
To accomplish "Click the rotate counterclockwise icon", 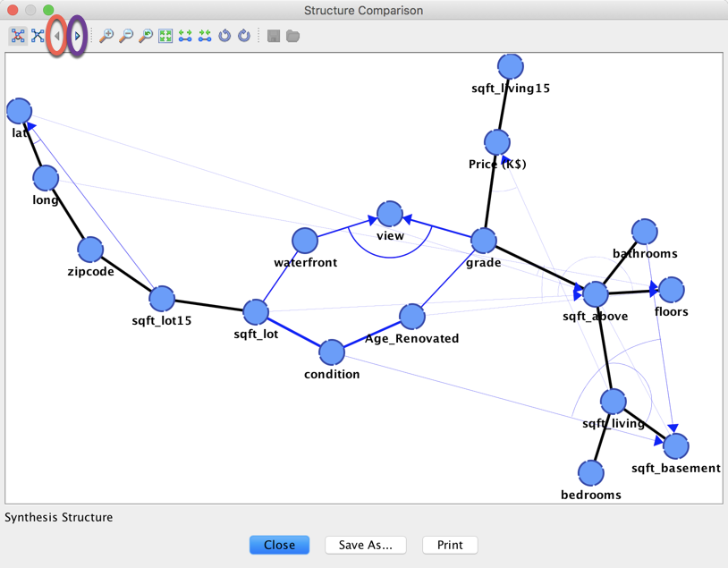I will coord(224,36).
